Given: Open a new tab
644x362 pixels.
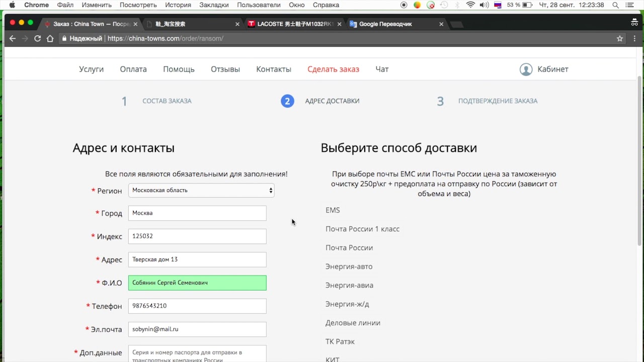Looking at the screenshot, I should pyautogui.click(x=456, y=24).
